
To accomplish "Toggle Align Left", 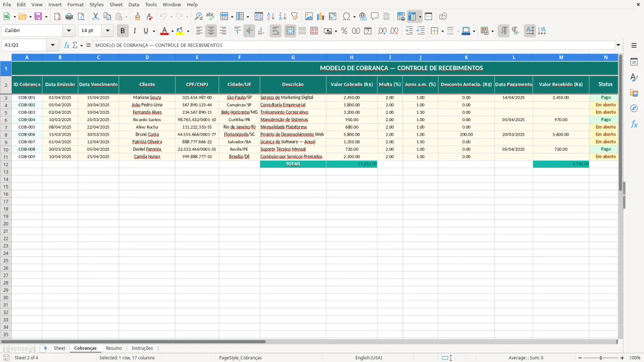I will pyautogui.click(x=199, y=31).
